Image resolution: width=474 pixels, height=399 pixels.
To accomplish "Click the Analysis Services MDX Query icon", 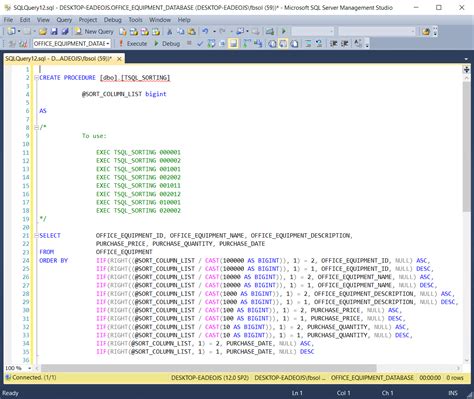I will click(x=134, y=32).
